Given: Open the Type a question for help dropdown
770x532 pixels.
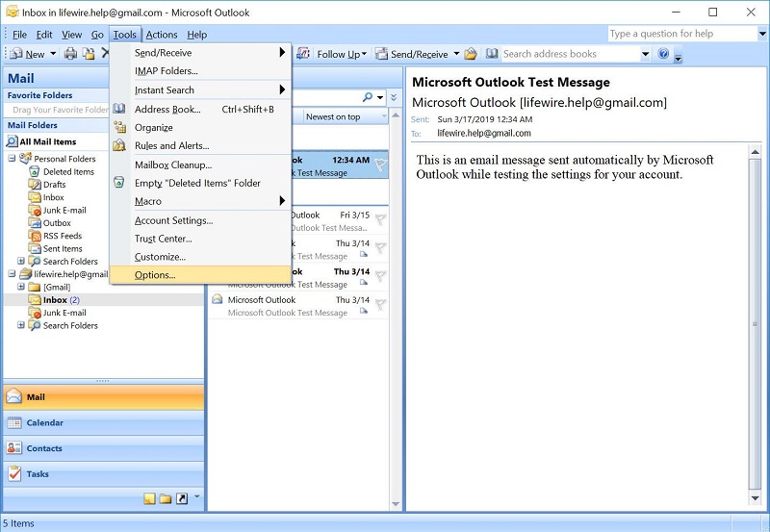Looking at the screenshot, I should [761, 34].
